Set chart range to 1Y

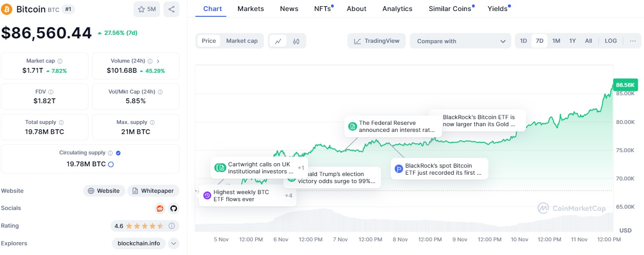tap(572, 41)
